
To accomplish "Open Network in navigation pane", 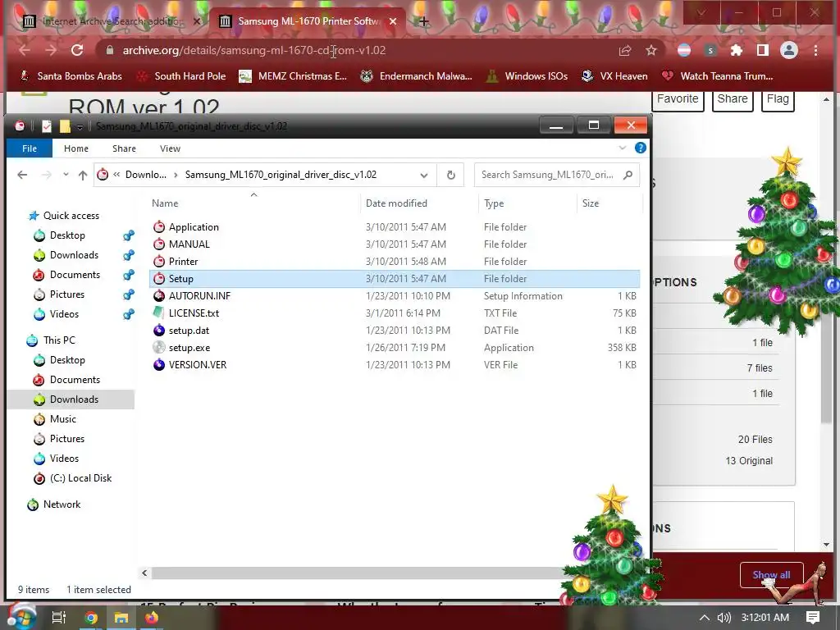I will pos(62,504).
